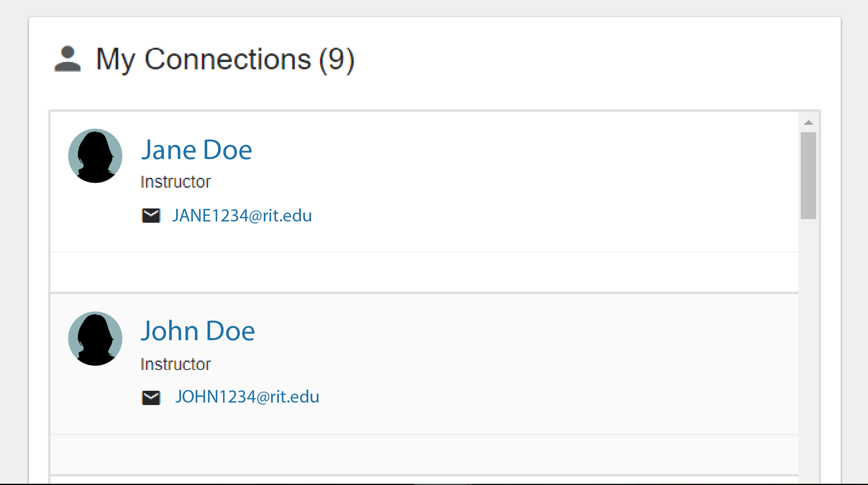Click the Instructor label under John Doe
The width and height of the screenshot is (868, 485).
(x=176, y=364)
